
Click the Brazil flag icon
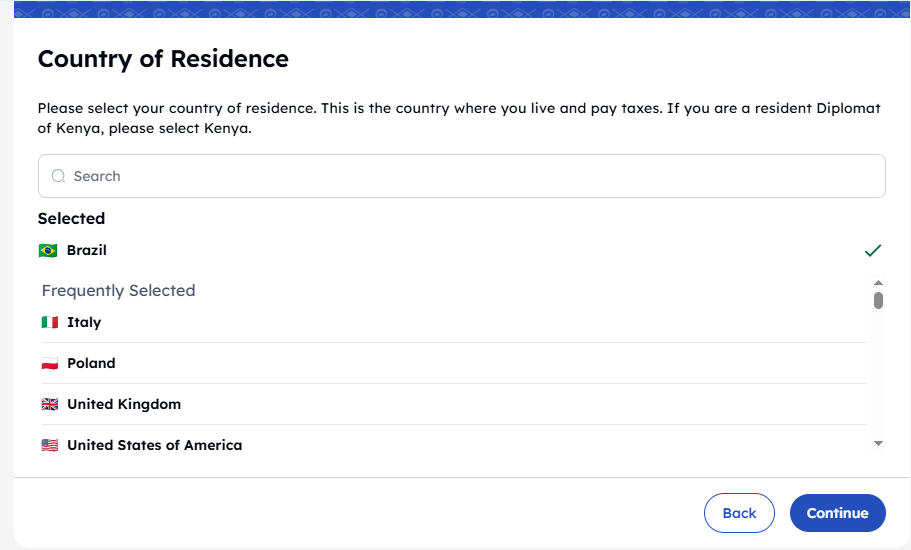(x=48, y=250)
